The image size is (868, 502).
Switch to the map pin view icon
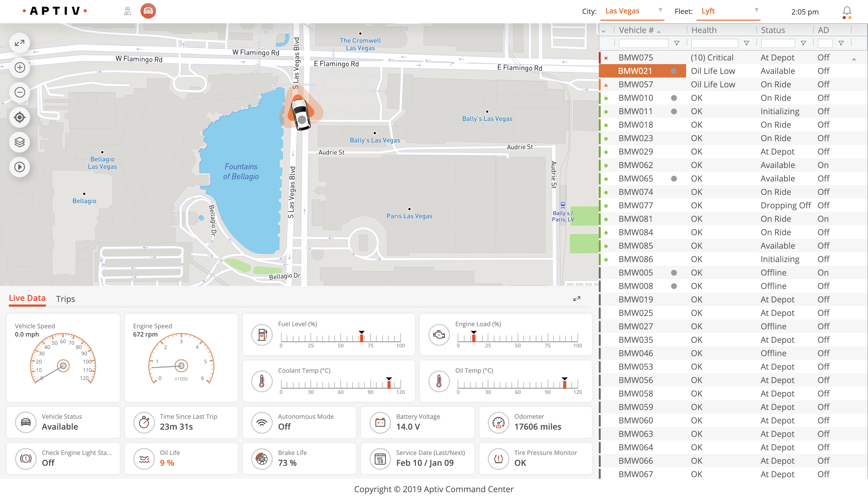(127, 11)
